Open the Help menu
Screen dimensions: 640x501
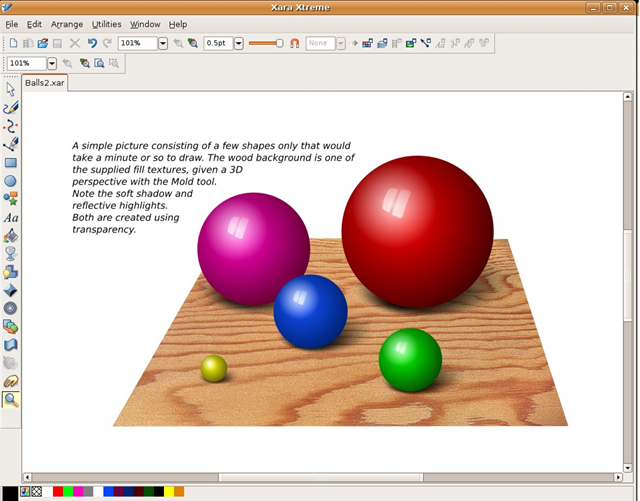pos(178,24)
